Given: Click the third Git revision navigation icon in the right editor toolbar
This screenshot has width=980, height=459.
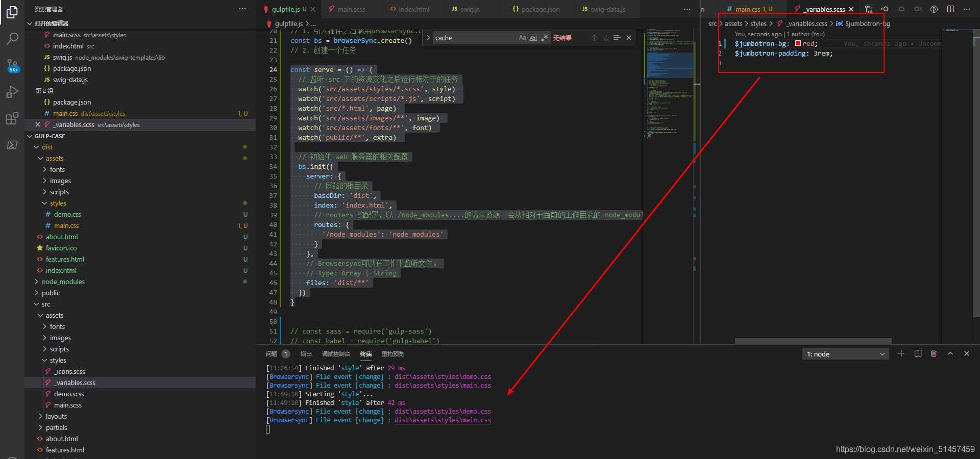Looking at the screenshot, I should coord(918,9).
